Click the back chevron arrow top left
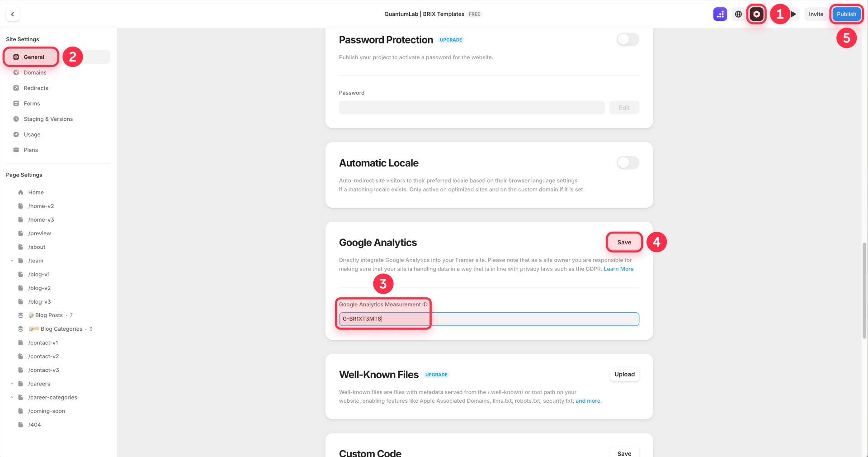The height and width of the screenshot is (457, 868). click(x=12, y=14)
